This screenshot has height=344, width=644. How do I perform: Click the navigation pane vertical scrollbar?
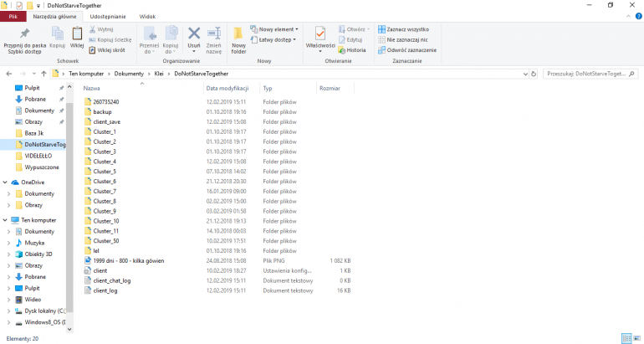pos(69,208)
